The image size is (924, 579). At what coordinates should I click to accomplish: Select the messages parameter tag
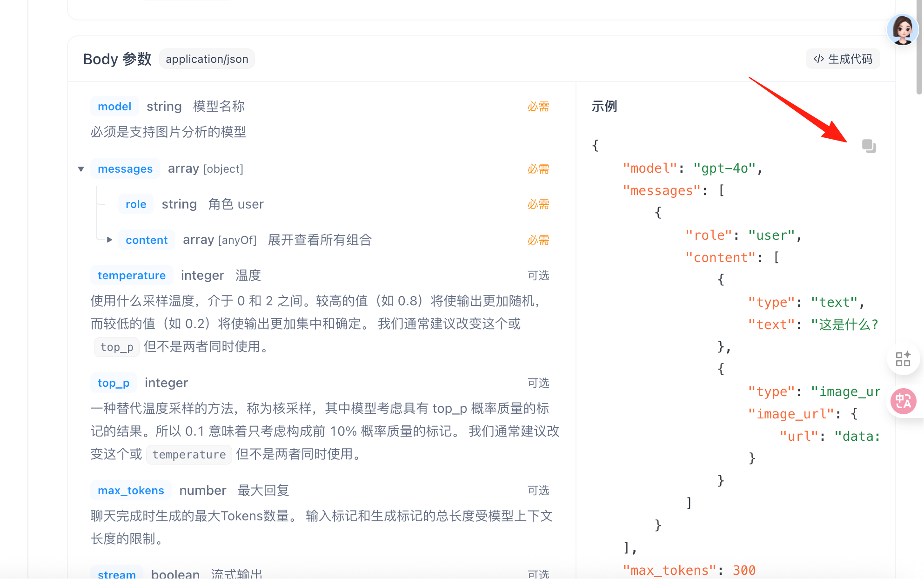pyautogui.click(x=125, y=169)
